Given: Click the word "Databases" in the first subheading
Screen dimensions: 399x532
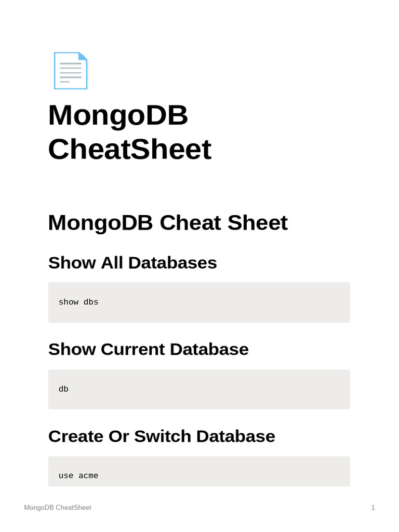Looking at the screenshot, I should [172, 262].
